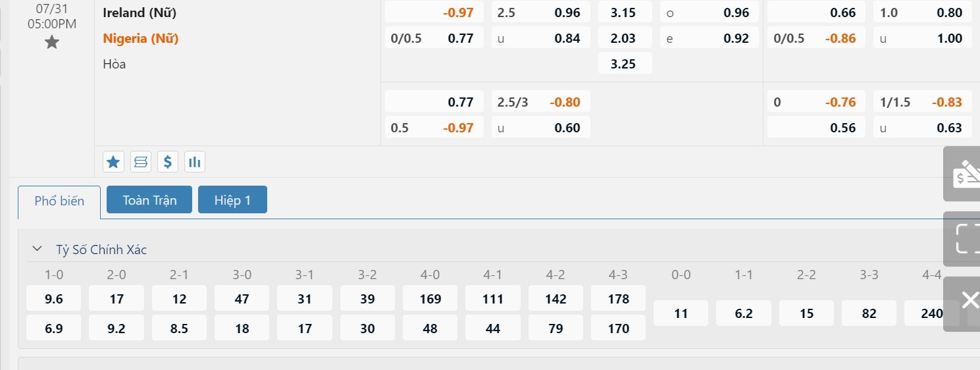
Task: Select Nigeria win odds 2.03
Action: click(624, 38)
